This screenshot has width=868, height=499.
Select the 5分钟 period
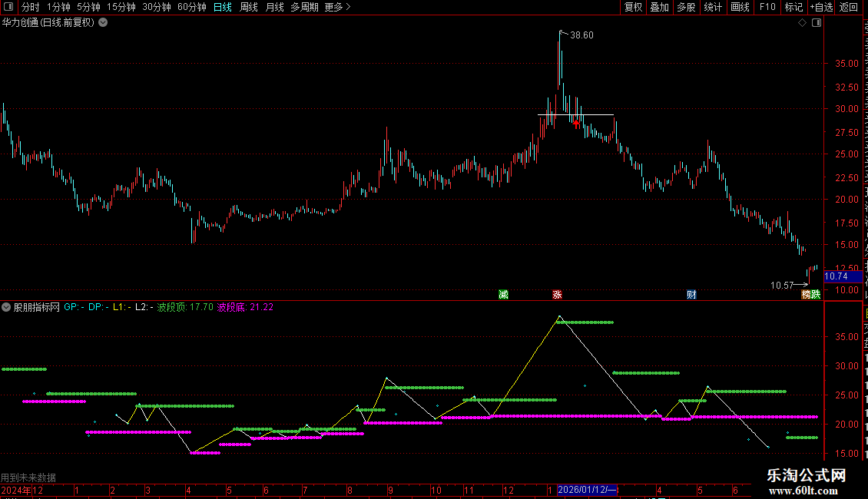[x=88, y=7]
